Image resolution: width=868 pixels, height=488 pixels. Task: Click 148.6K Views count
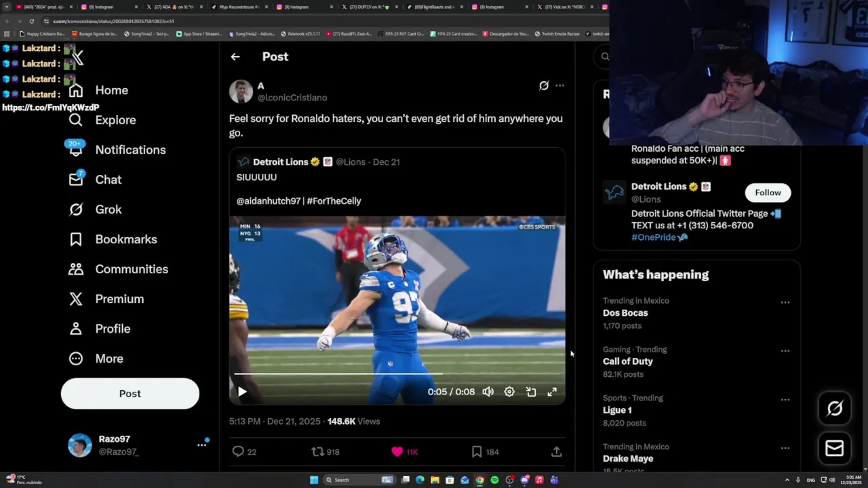coord(353,422)
